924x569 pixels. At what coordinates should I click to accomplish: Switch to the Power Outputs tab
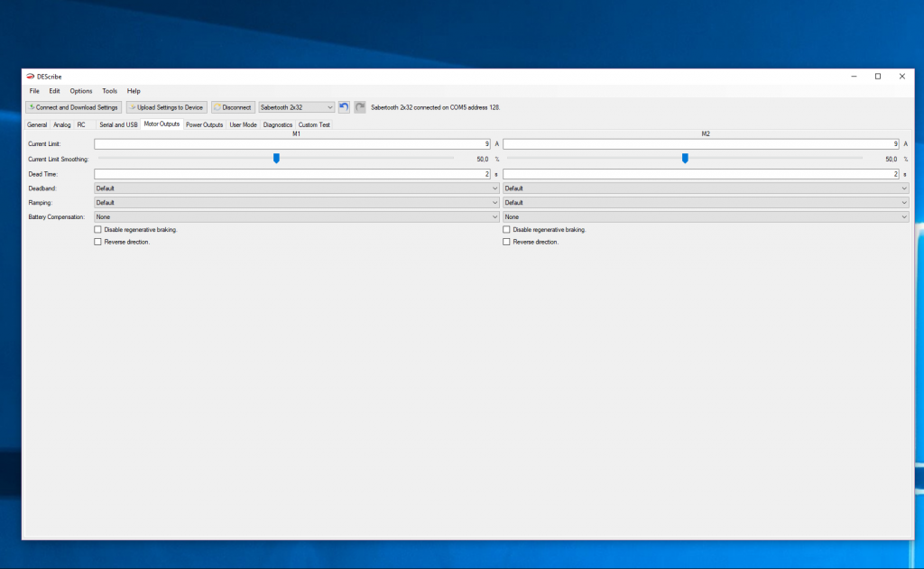tap(205, 124)
